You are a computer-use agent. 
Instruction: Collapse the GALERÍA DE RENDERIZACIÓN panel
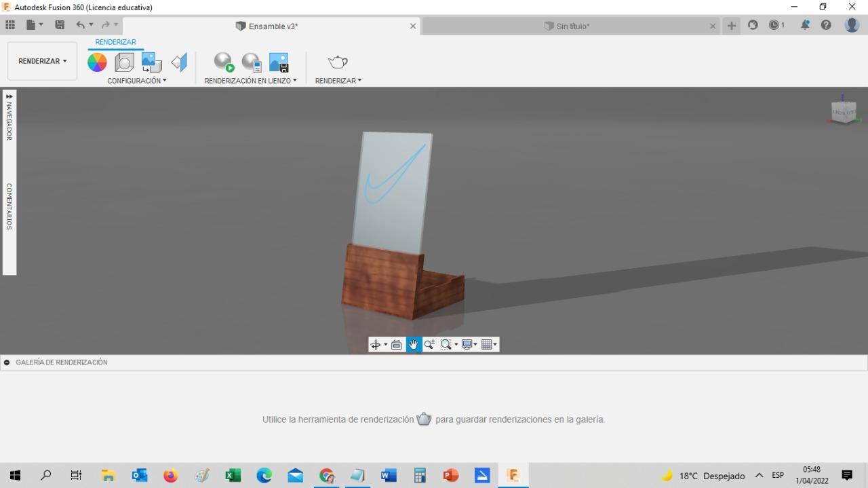point(7,362)
